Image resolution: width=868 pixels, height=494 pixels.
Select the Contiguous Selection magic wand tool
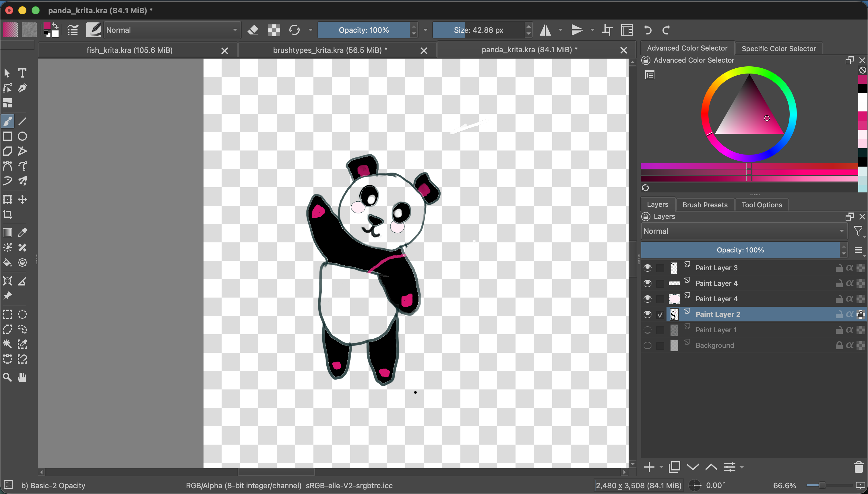point(7,344)
